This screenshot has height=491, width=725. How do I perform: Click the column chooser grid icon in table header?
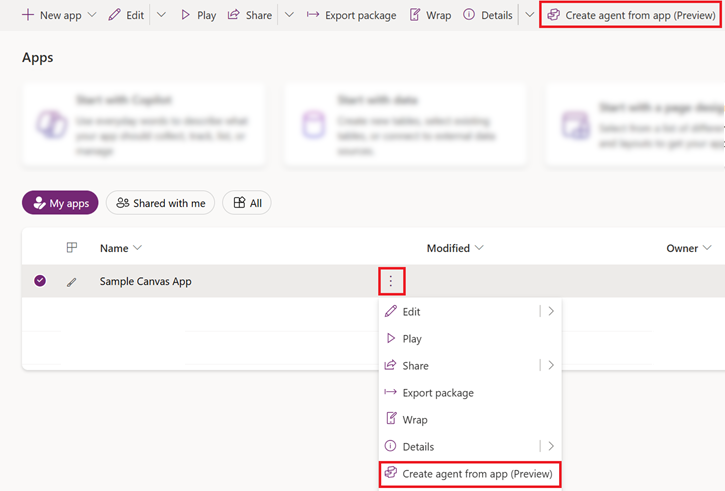pos(72,248)
